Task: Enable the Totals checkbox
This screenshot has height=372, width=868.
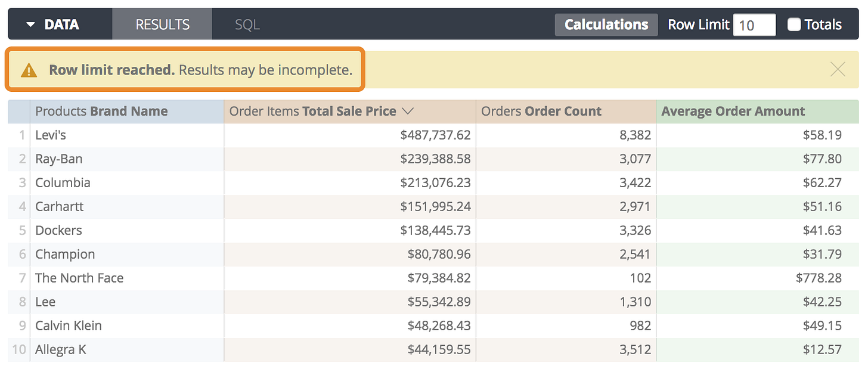Action: (794, 24)
